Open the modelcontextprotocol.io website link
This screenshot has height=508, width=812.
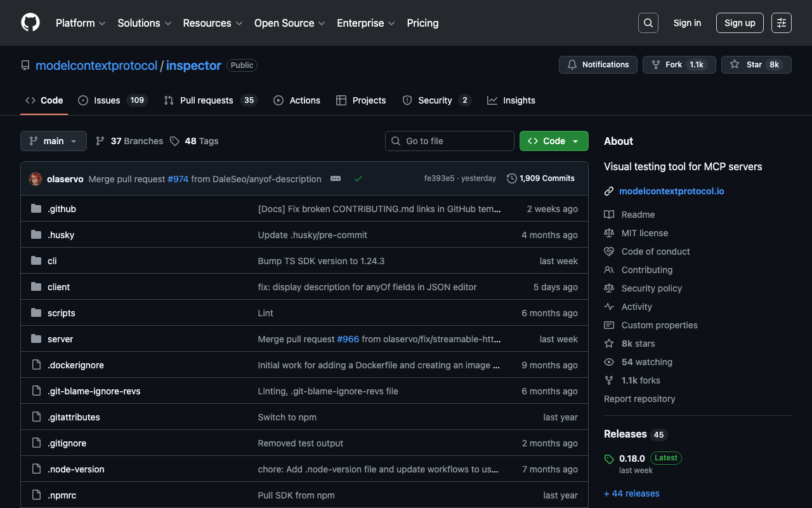(671, 191)
